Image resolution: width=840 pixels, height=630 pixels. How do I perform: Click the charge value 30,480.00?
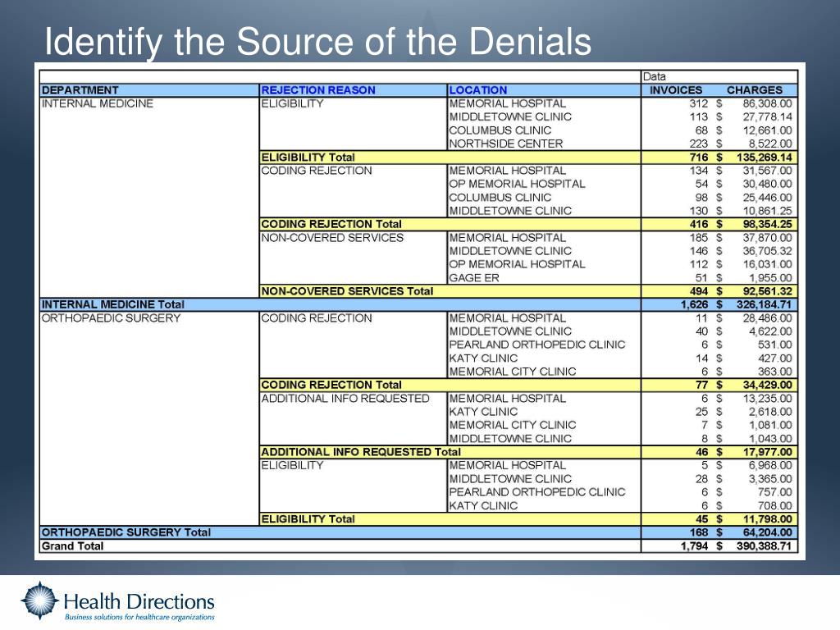[x=767, y=184]
